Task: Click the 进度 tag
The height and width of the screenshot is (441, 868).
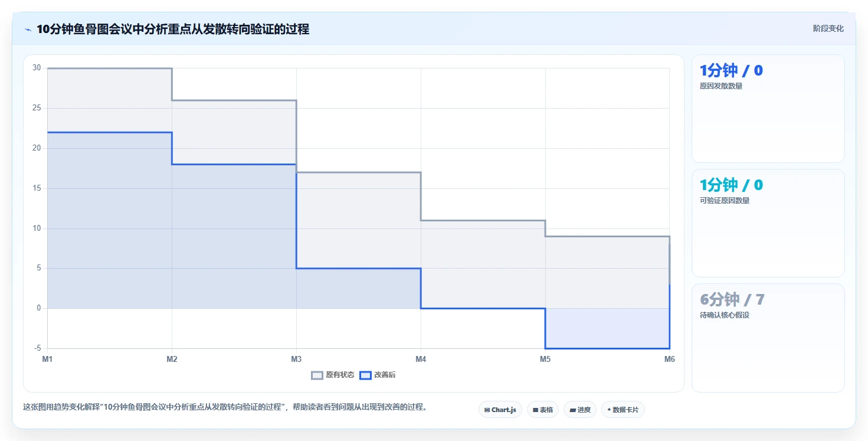Action: (580, 410)
